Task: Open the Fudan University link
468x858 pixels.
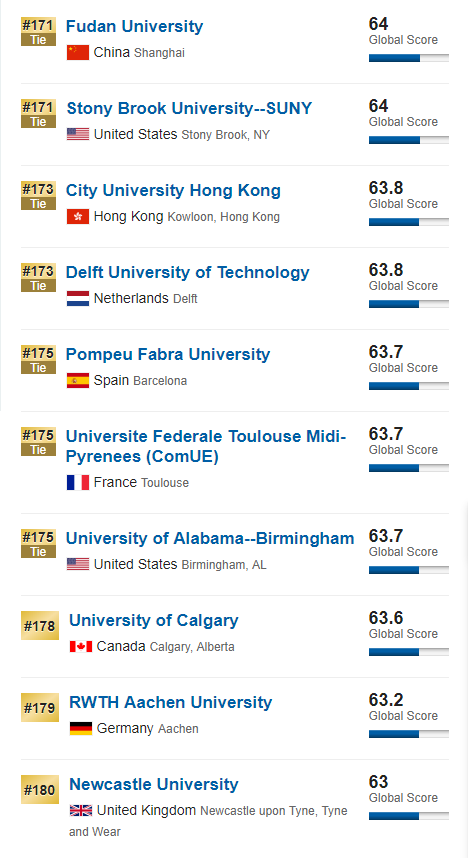Action: (134, 26)
